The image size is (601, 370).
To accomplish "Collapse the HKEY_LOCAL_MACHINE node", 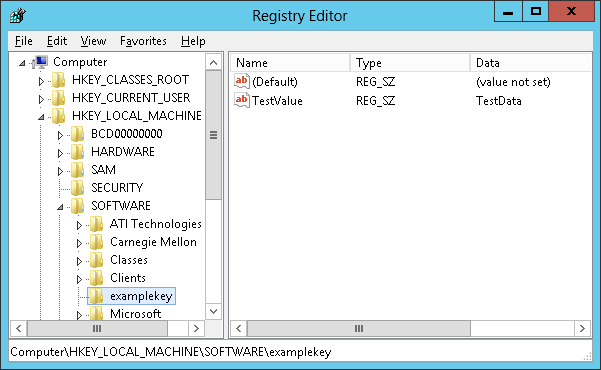I will click(41, 117).
